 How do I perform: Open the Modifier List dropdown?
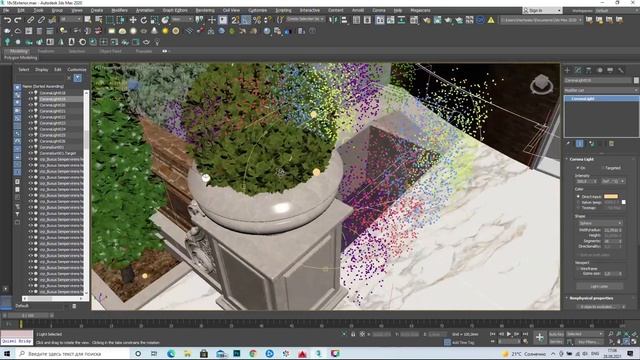click(x=601, y=90)
